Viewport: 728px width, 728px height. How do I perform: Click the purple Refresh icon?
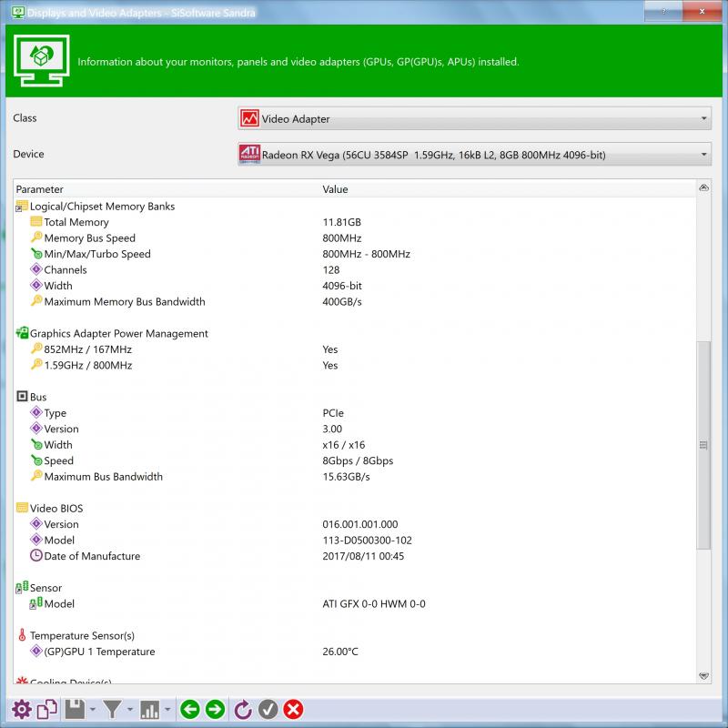[x=242, y=710]
